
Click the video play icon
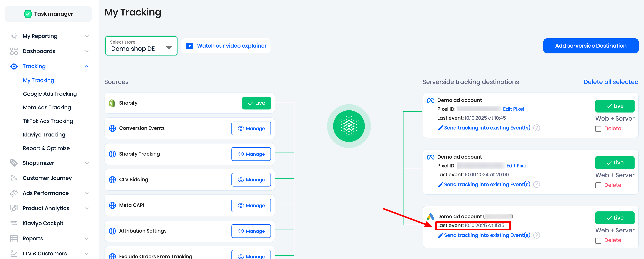click(x=189, y=46)
